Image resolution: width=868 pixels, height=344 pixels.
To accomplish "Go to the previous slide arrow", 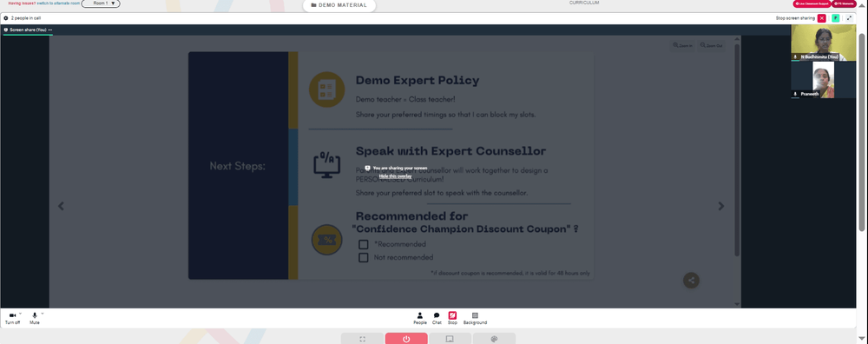I will pos(61,206).
